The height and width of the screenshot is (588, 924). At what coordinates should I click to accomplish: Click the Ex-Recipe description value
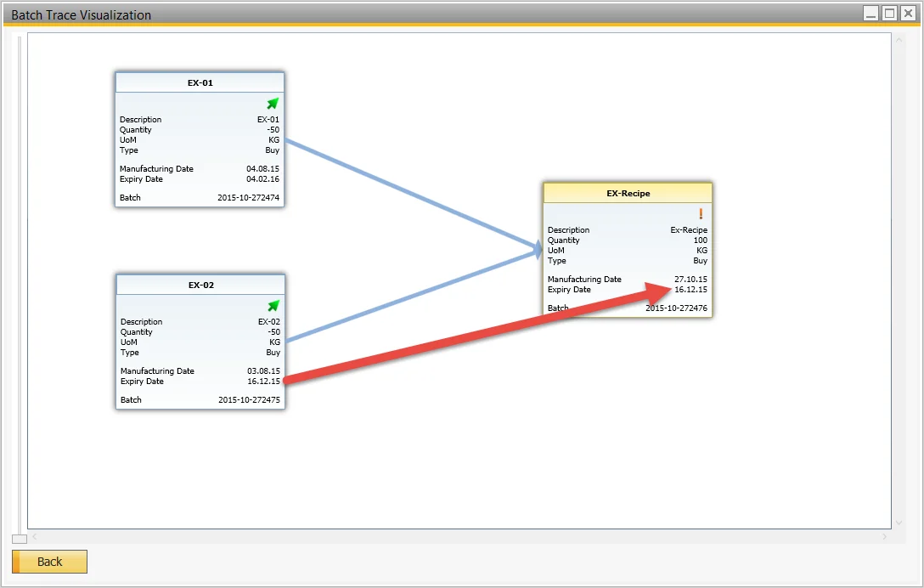click(688, 230)
